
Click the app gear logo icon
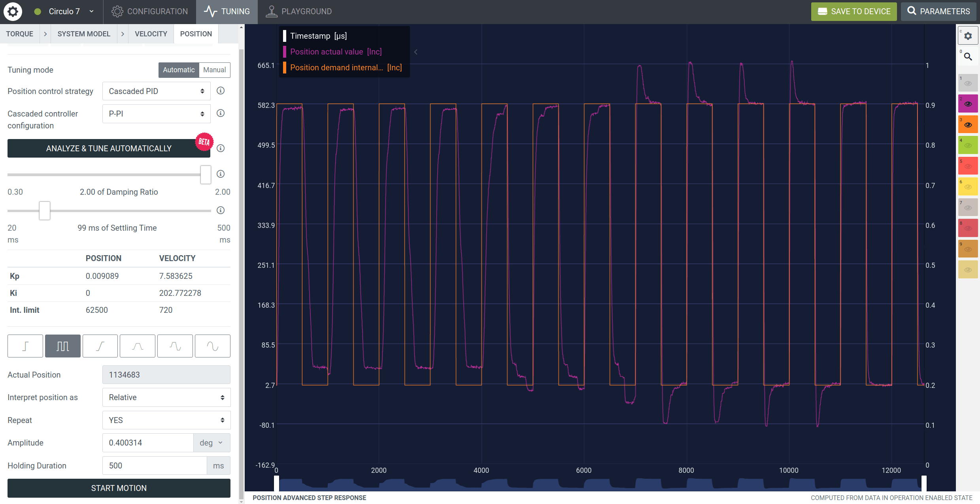pyautogui.click(x=13, y=11)
